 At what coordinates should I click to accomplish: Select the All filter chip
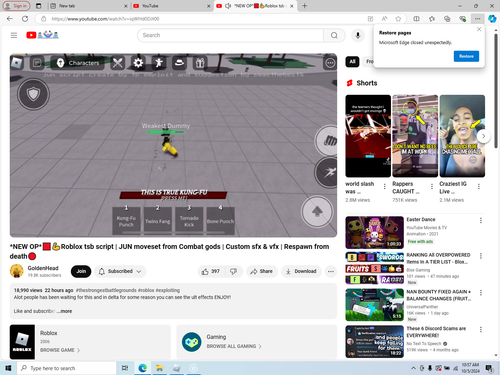[x=352, y=61]
